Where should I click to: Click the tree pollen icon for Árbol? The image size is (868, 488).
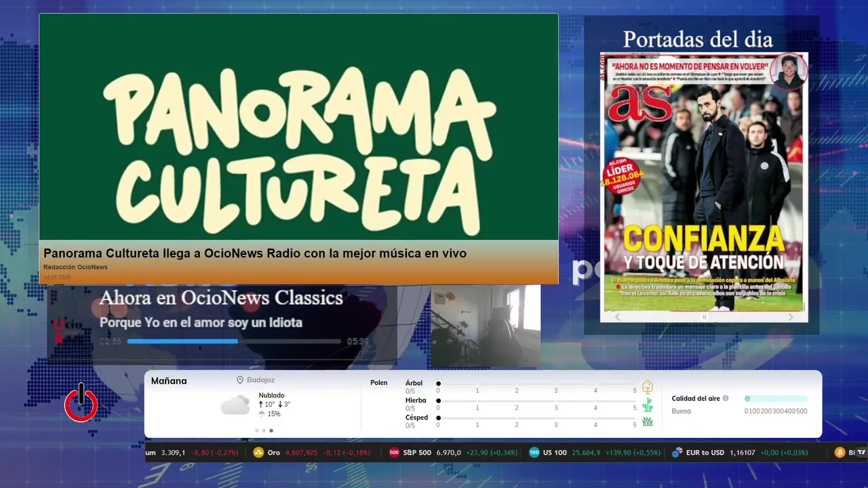tap(648, 387)
